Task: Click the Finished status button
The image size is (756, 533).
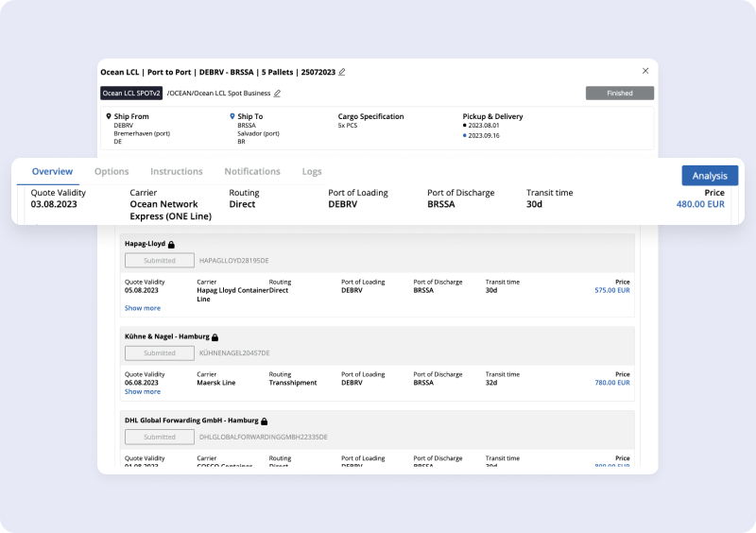Action: tap(620, 94)
